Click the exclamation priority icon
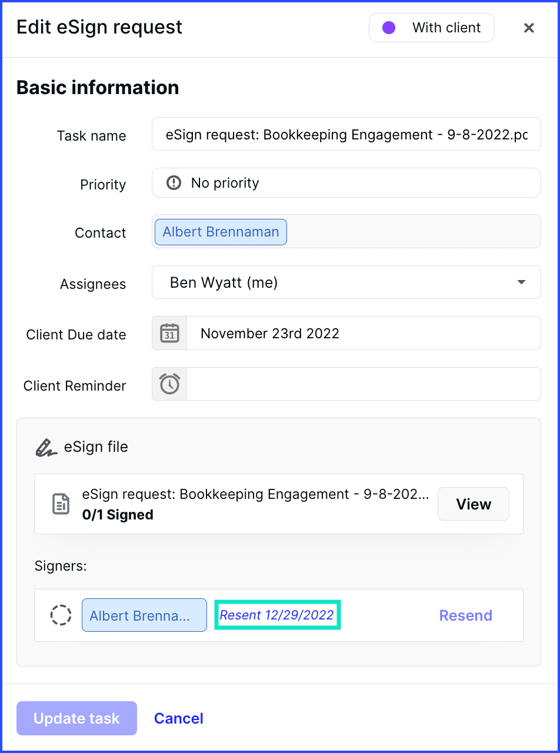This screenshot has height=753, width=560. (x=174, y=183)
